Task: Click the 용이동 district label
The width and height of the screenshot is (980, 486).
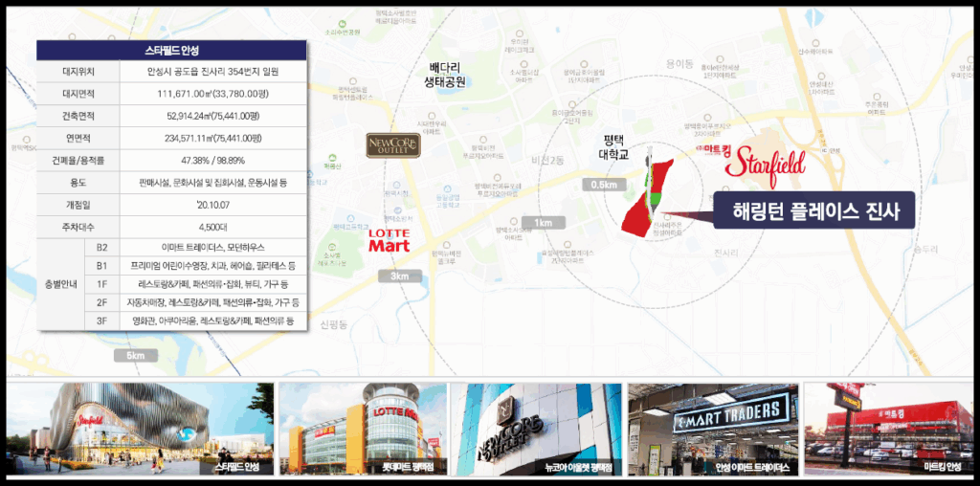Action: tap(680, 64)
